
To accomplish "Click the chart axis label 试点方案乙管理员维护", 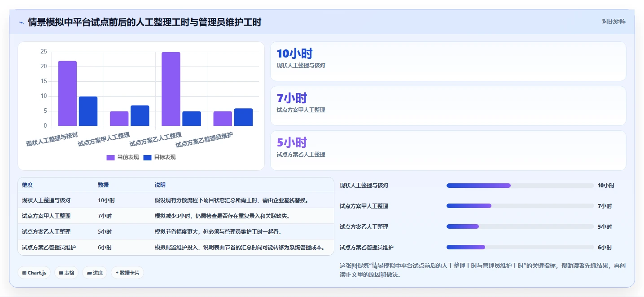I will point(205,140).
